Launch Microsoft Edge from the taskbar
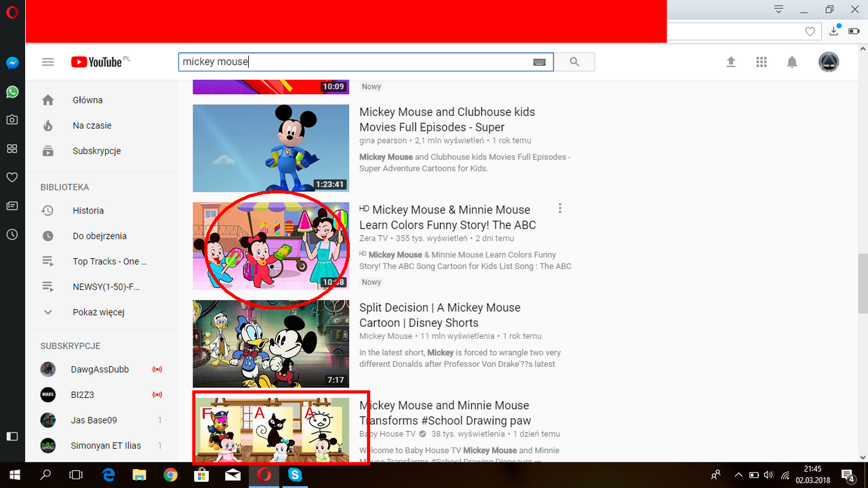This screenshot has height=488, width=868. tap(108, 475)
